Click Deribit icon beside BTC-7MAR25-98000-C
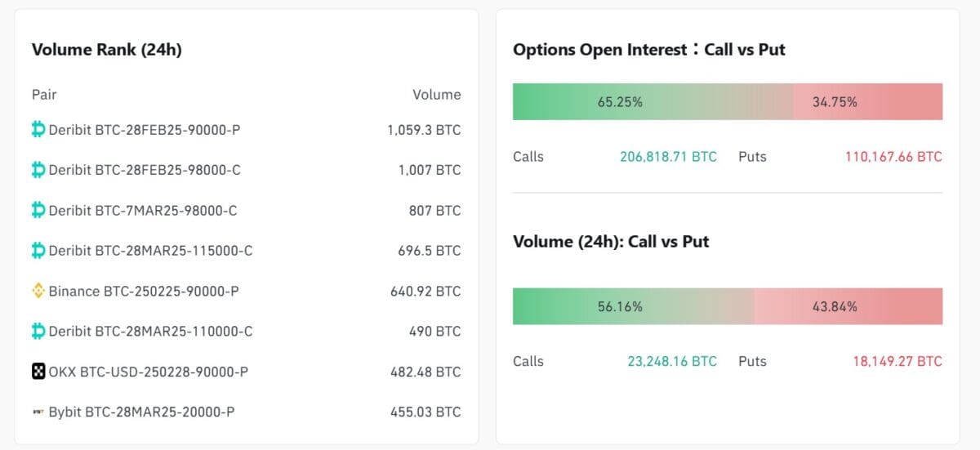This screenshot has width=980, height=450. (x=38, y=210)
